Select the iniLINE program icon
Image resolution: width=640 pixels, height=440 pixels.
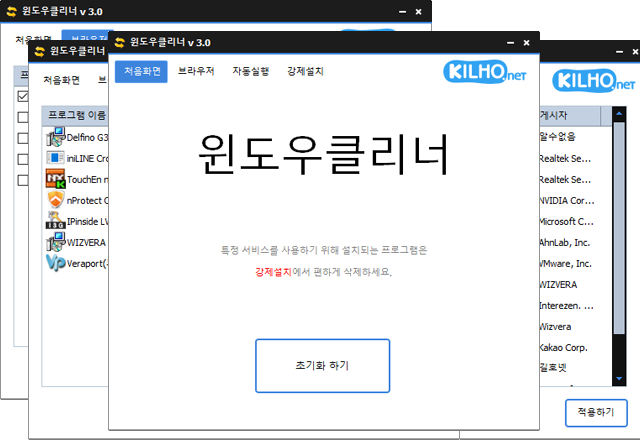56,158
